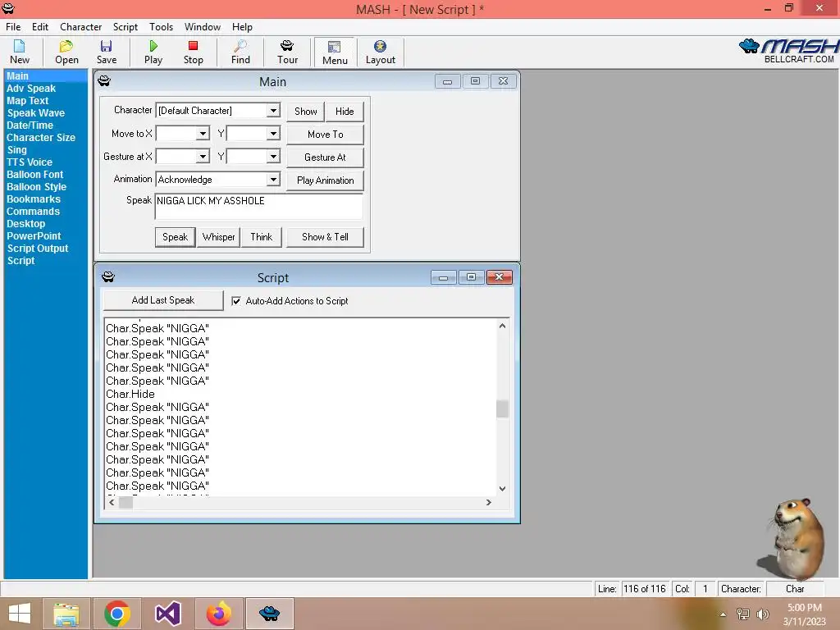Select Character Size in the sidebar
The image size is (840, 630).
click(41, 138)
